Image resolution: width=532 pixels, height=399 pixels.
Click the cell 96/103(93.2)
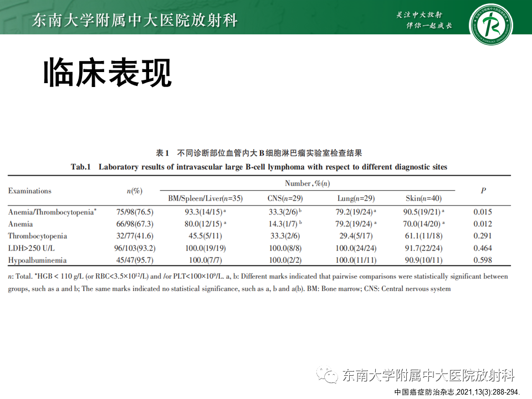(135, 248)
